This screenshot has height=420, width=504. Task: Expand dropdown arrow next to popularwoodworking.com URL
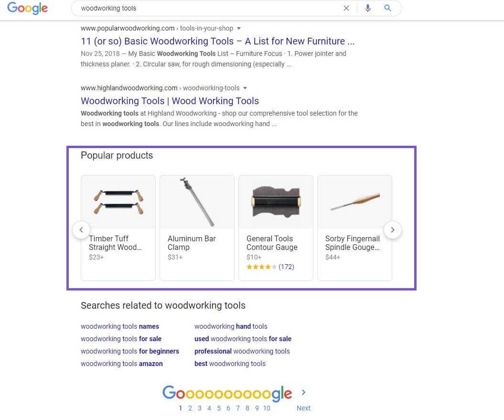[x=239, y=29]
